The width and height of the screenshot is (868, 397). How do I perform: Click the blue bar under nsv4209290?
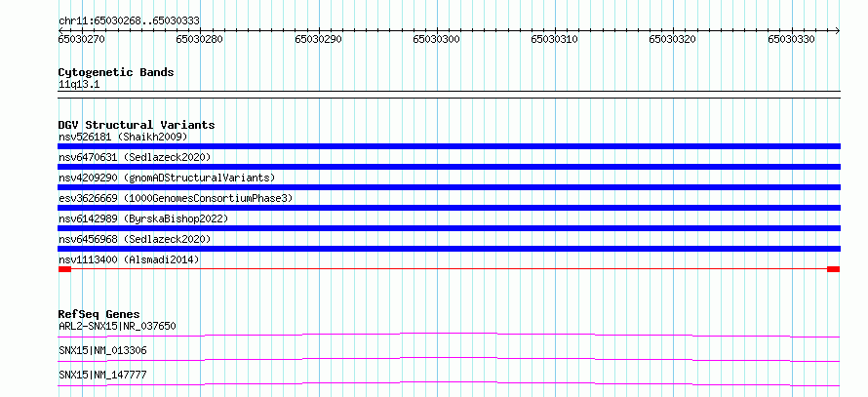point(449,187)
